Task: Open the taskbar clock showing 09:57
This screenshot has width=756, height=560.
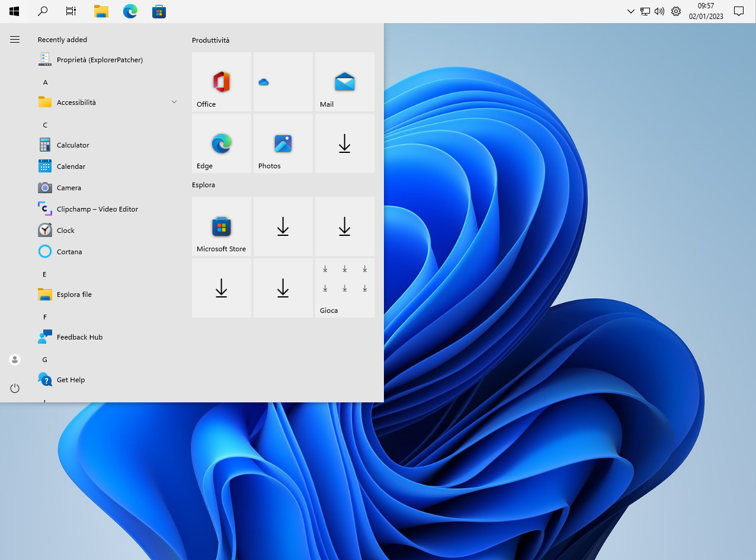Action: [x=706, y=11]
